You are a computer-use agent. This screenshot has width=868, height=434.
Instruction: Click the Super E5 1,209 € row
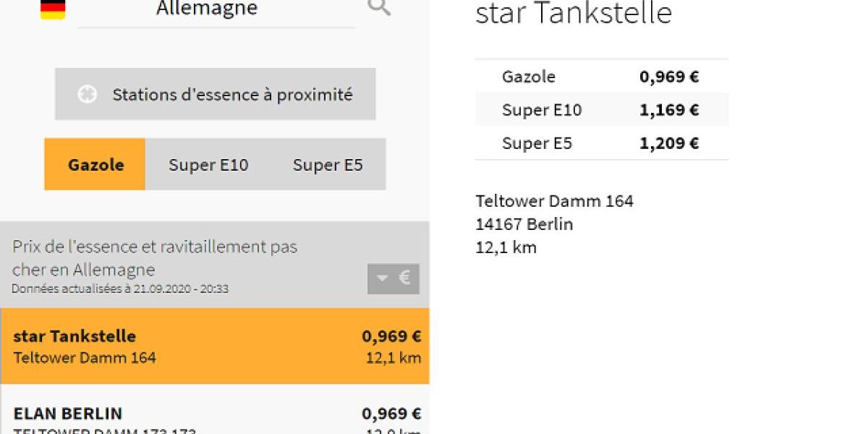tap(601, 143)
